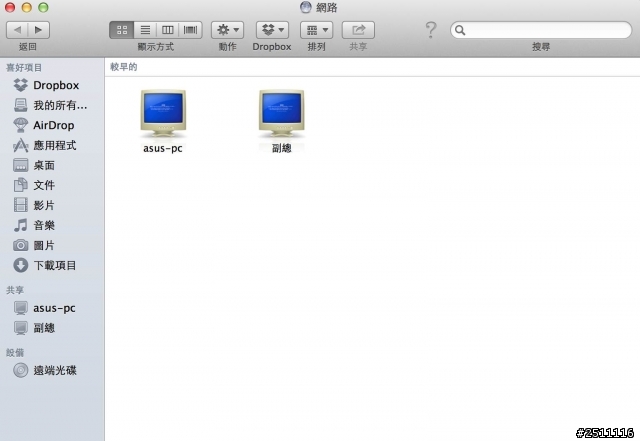640x441 pixels.
Task: Select 副總 under shared sidebar section
Action: pyautogui.click(x=52, y=328)
